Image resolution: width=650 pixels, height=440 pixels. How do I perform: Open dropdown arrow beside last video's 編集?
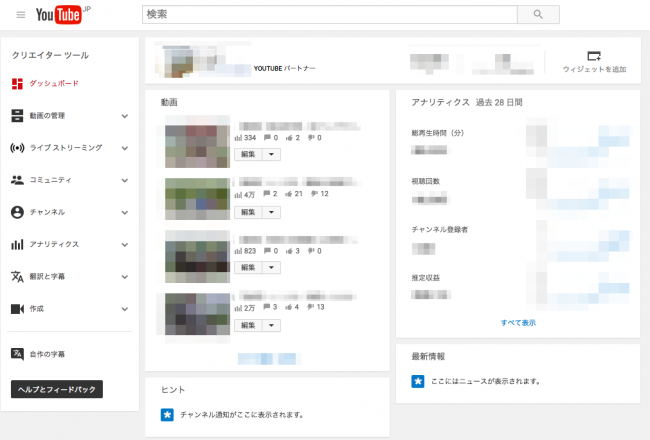pos(273,325)
